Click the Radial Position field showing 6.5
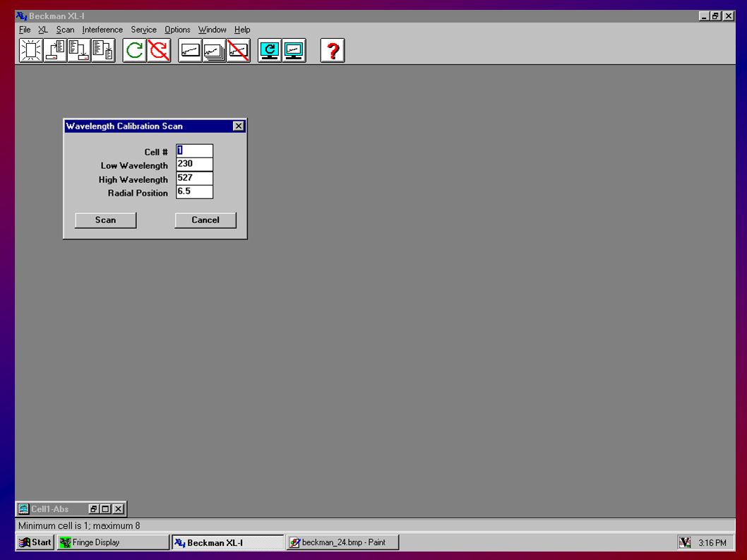Viewport: 747px width, 560px height. tap(194, 191)
